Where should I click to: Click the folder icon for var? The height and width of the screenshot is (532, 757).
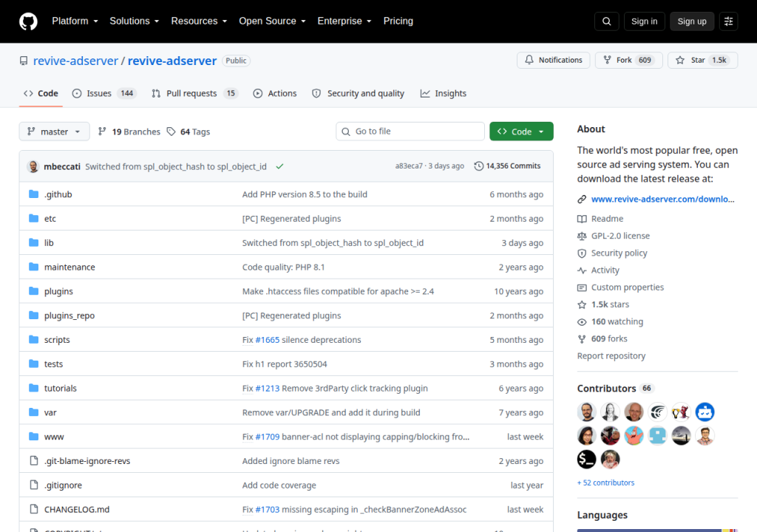coord(33,412)
